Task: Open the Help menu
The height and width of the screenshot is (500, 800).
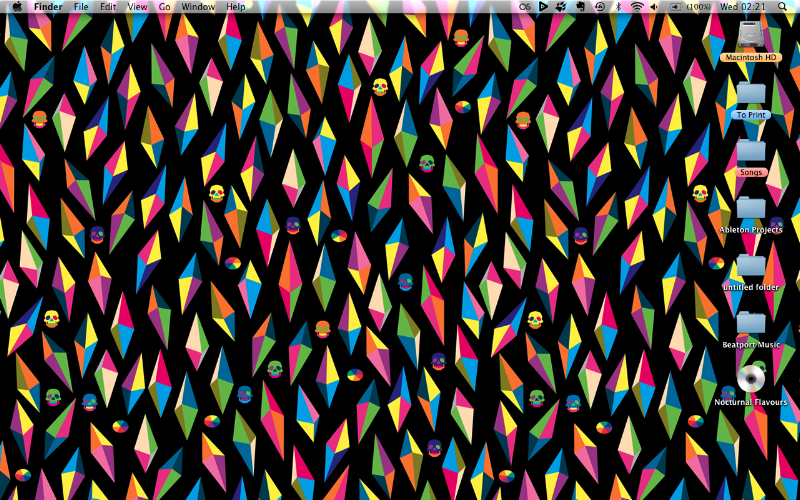Action: pyautogui.click(x=235, y=7)
